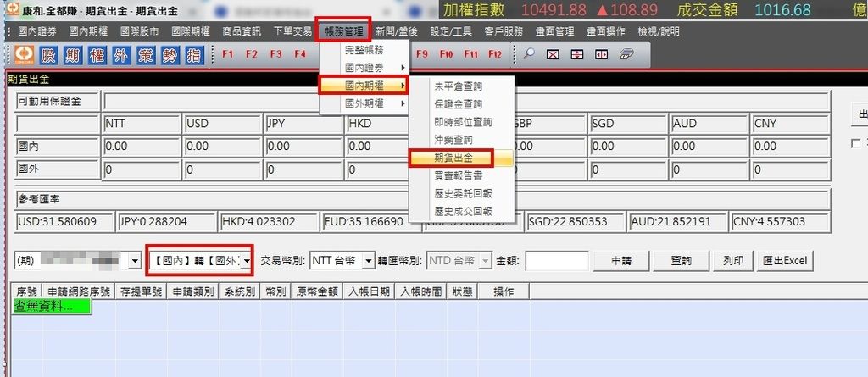
Task: Open the 下單交易 menu
Action: 292,31
